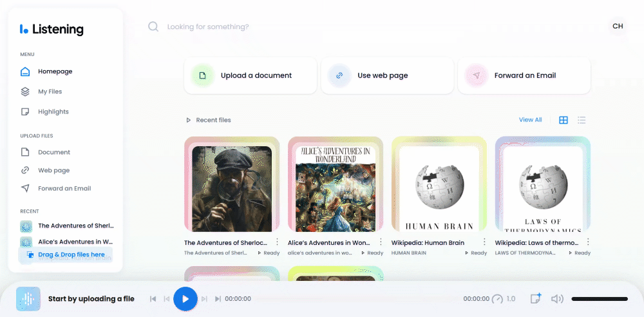Screen dimensions: 644x317
Task: Step forward in playback
Action: (x=204, y=299)
